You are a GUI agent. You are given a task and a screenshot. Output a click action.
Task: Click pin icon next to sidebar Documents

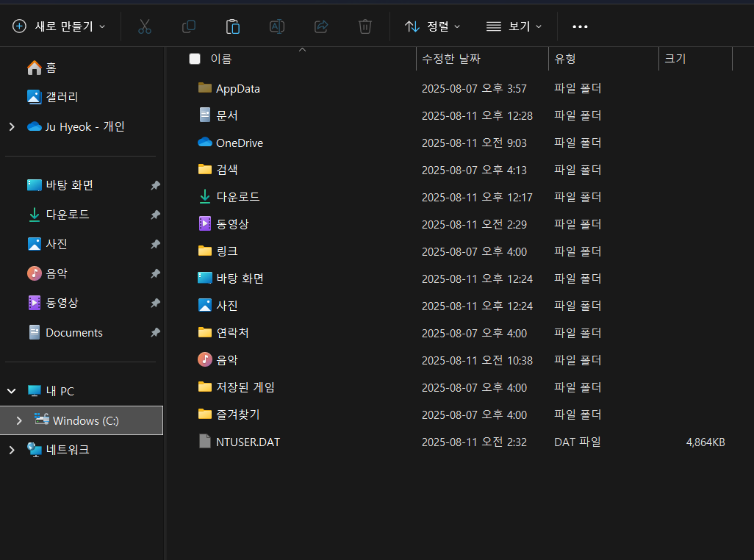click(155, 333)
